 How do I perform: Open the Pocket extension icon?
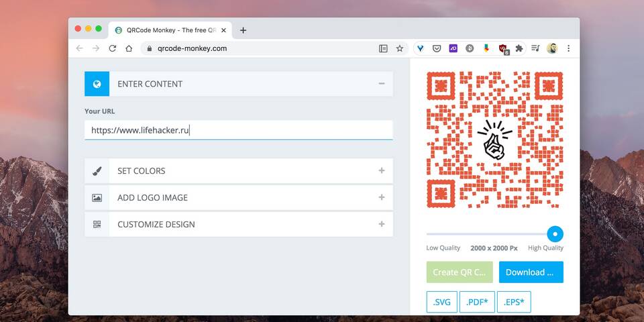437,48
